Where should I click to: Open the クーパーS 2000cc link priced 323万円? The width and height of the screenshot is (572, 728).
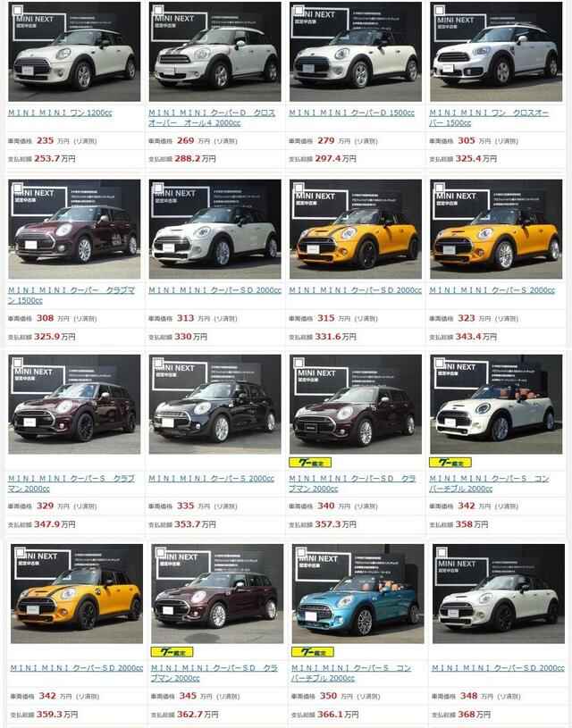492,290
